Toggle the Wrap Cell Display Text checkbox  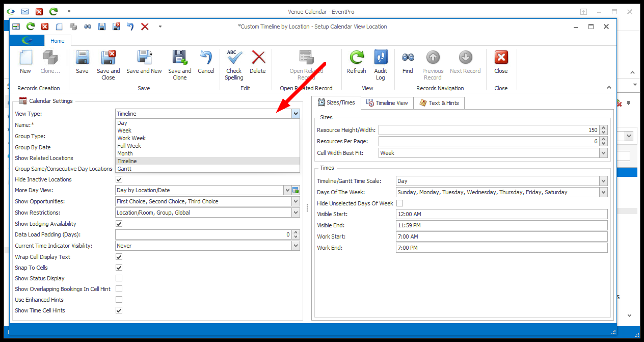pyautogui.click(x=119, y=257)
